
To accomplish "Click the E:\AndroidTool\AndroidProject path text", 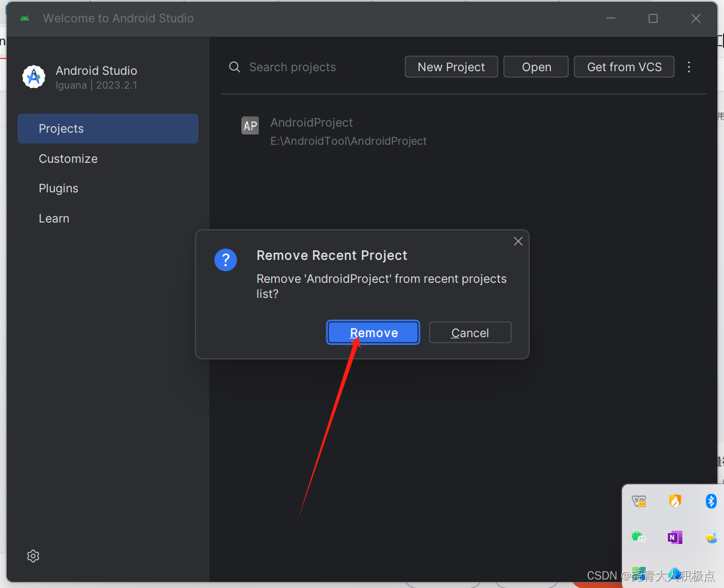I will pyautogui.click(x=349, y=141).
